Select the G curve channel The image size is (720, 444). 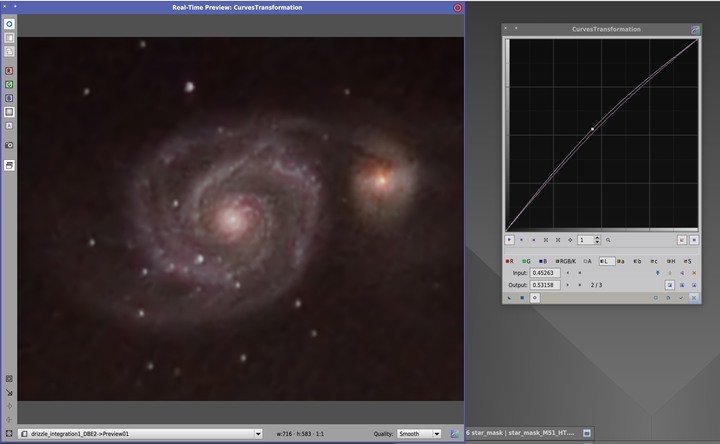coord(526,261)
